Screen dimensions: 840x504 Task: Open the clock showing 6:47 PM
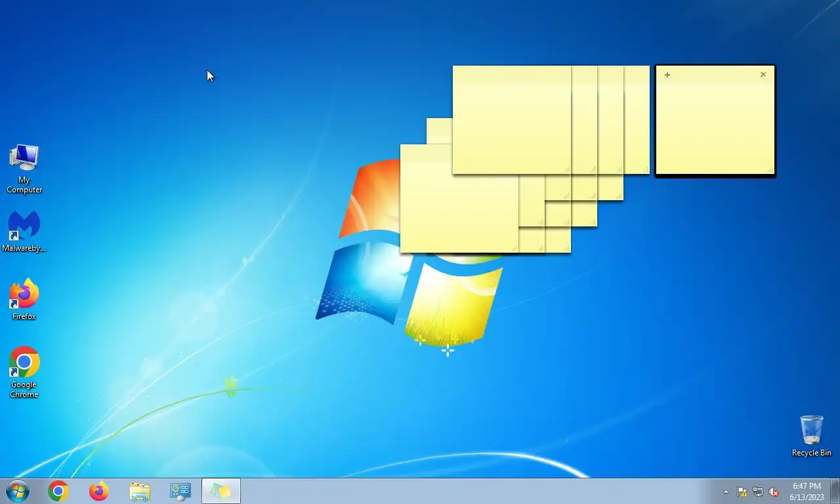807,492
